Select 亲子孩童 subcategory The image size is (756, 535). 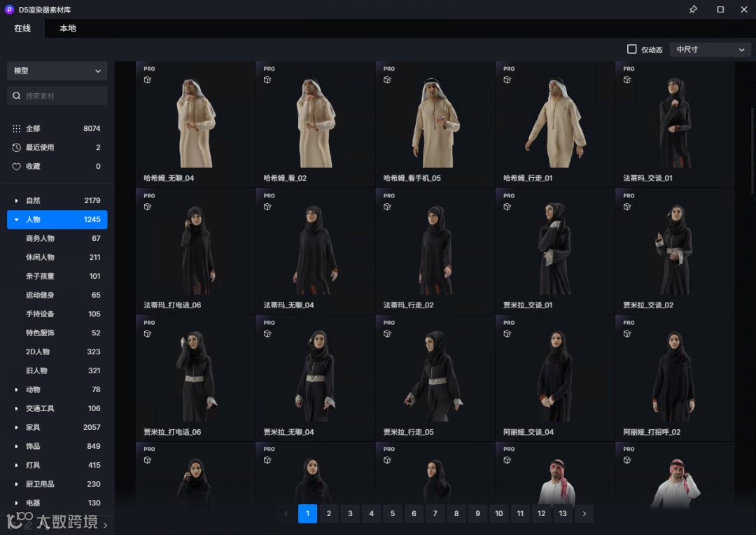57,276
